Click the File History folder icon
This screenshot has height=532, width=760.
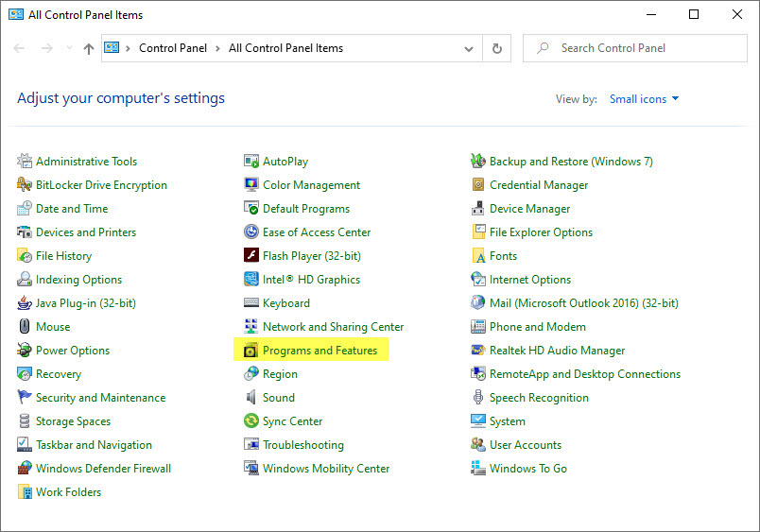click(x=25, y=255)
